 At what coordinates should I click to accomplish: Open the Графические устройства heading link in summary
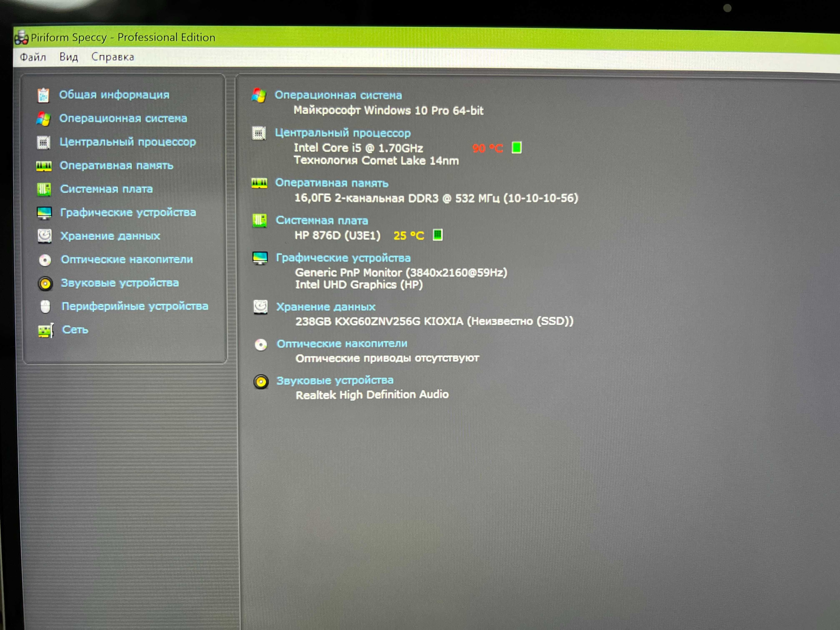[x=343, y=258]
